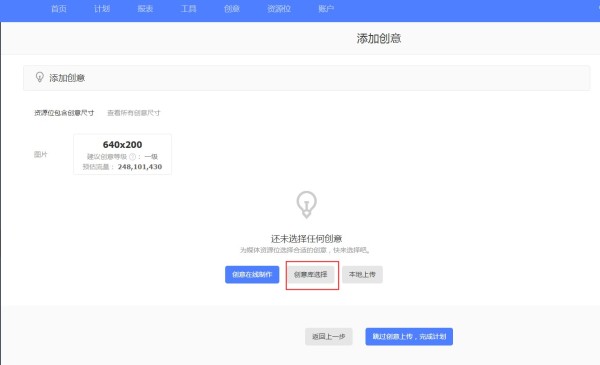Click the large lightbulb placeholder icon

click(306, 205)
